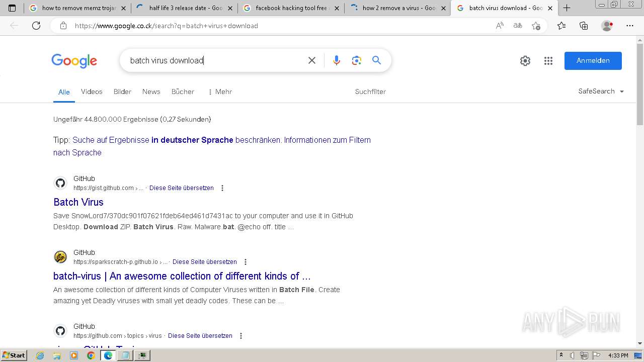The image size is (644, 362).
Task: Open more options for github.com topics result
Action: click(241, 336)
